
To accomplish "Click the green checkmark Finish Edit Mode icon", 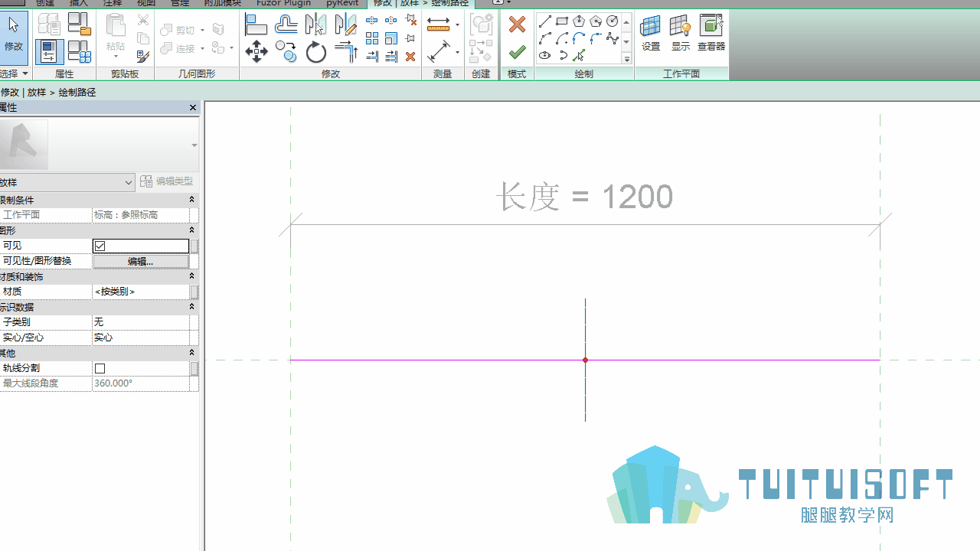I will [517, 52].
